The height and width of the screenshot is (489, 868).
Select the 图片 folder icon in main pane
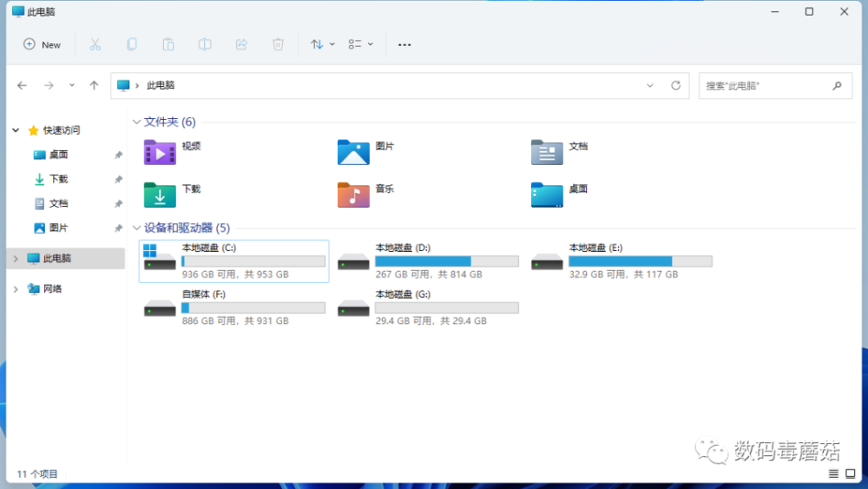point(353,152)
